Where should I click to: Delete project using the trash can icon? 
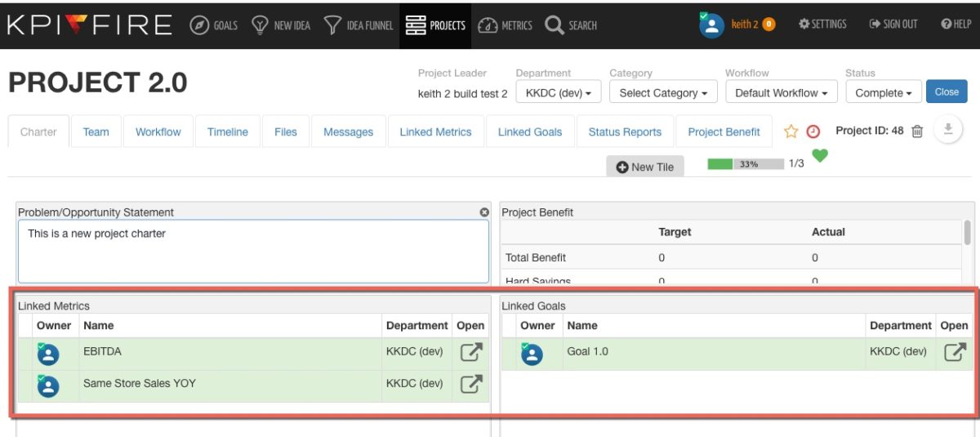click(x=917, y=132)
